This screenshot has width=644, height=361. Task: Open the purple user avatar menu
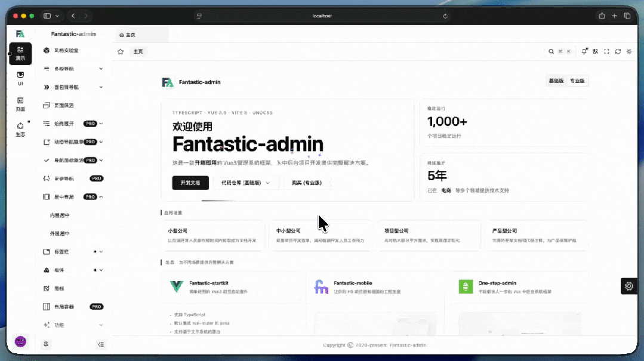click(x=20, y=341)
